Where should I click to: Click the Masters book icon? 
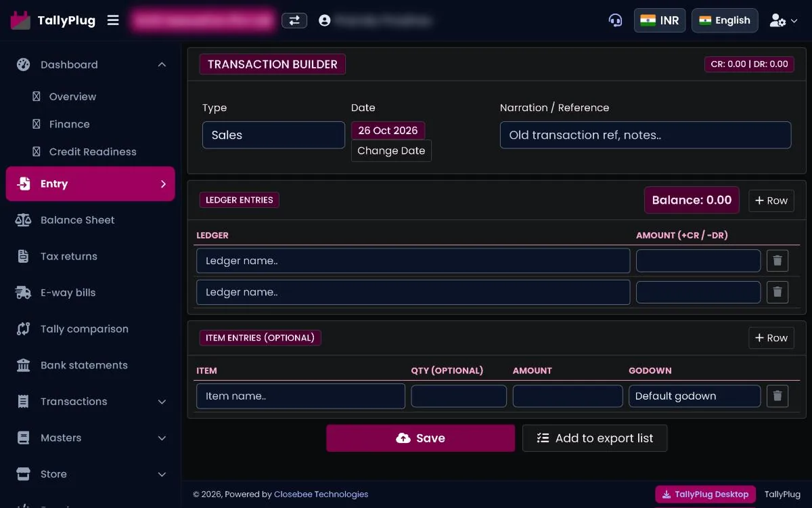click(24, 438)
